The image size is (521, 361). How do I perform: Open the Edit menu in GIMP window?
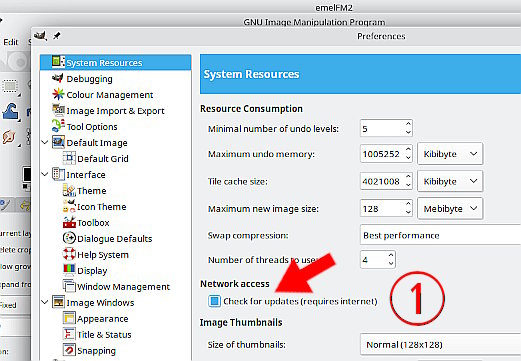pos(11,42)
